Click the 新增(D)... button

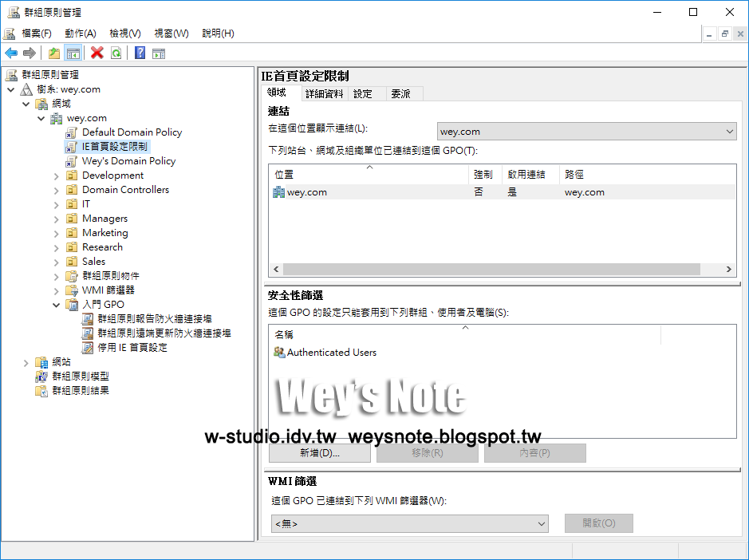[320, 453]
